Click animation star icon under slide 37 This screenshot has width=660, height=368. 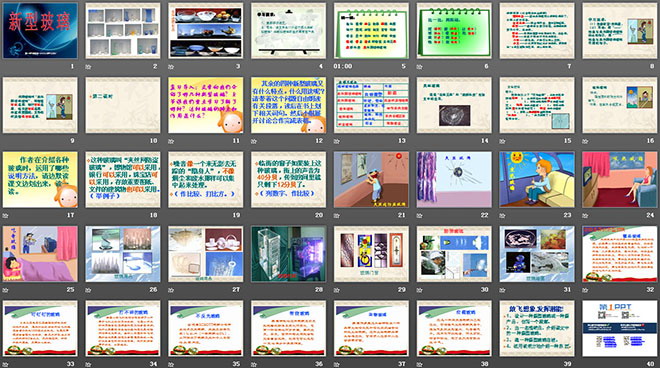[x=337, y=364]
